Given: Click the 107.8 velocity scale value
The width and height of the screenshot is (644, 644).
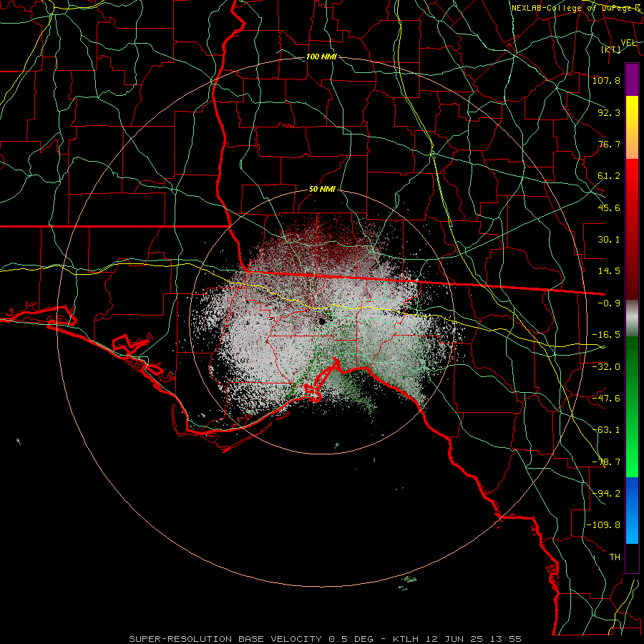Looking at the screenshot, I should (x=606, y=80).
